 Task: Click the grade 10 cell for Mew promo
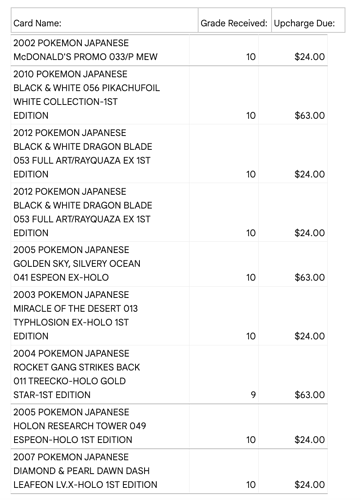coord(251,57)
